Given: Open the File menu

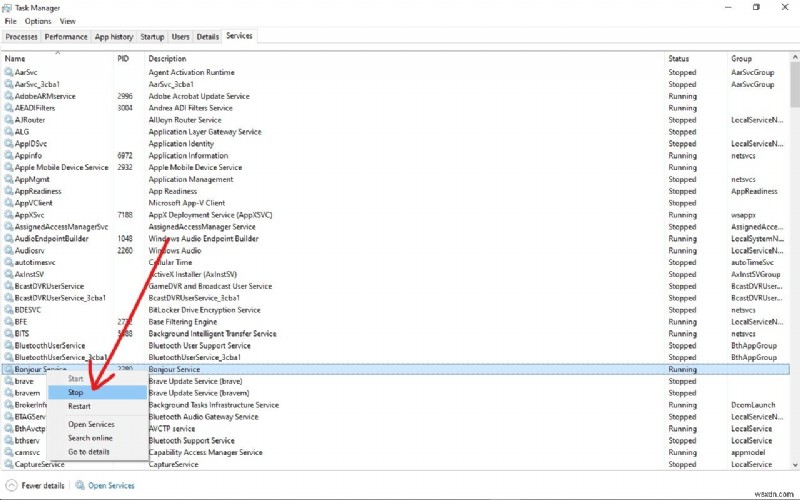Looking at the screenshot, I should 10,21.
